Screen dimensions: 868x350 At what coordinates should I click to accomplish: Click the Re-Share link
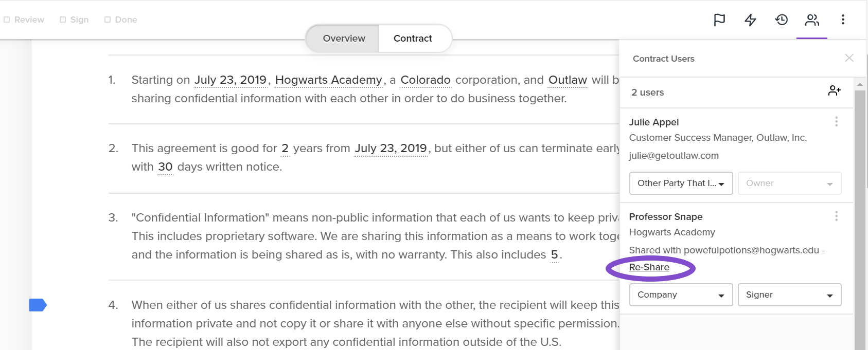point(649,267)
